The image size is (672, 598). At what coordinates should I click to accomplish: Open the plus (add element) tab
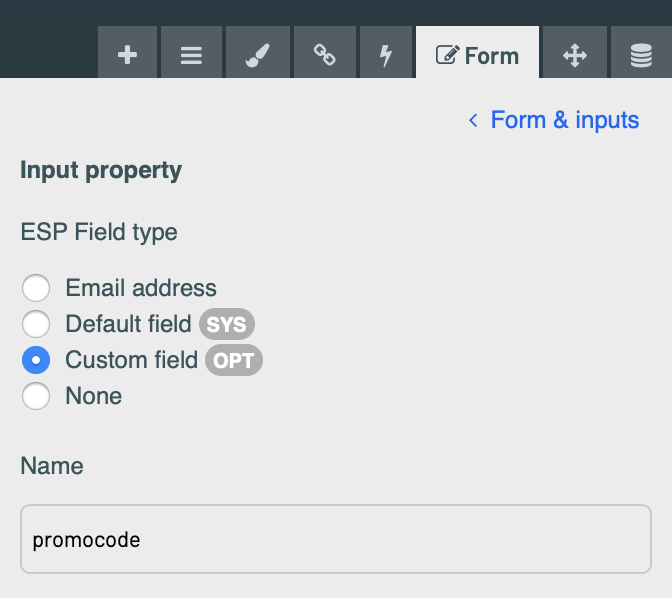click(127, 52)
